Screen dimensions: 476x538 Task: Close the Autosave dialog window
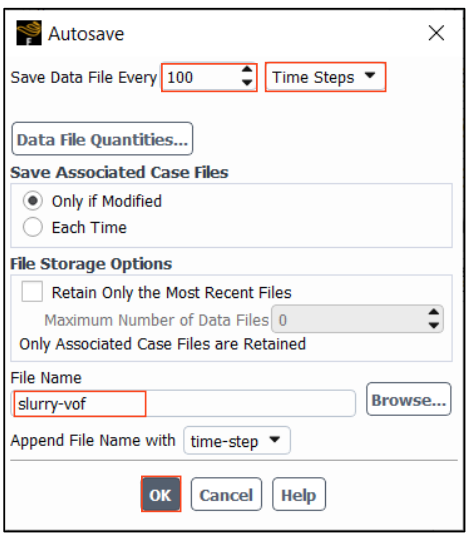436,33
